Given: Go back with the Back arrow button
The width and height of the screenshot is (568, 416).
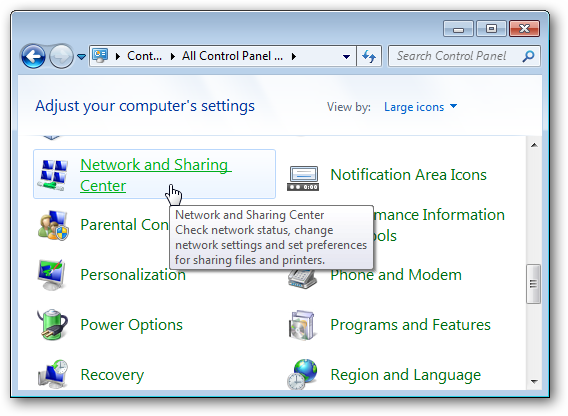Looking at the screenshot, I should [x=33, y=56].
